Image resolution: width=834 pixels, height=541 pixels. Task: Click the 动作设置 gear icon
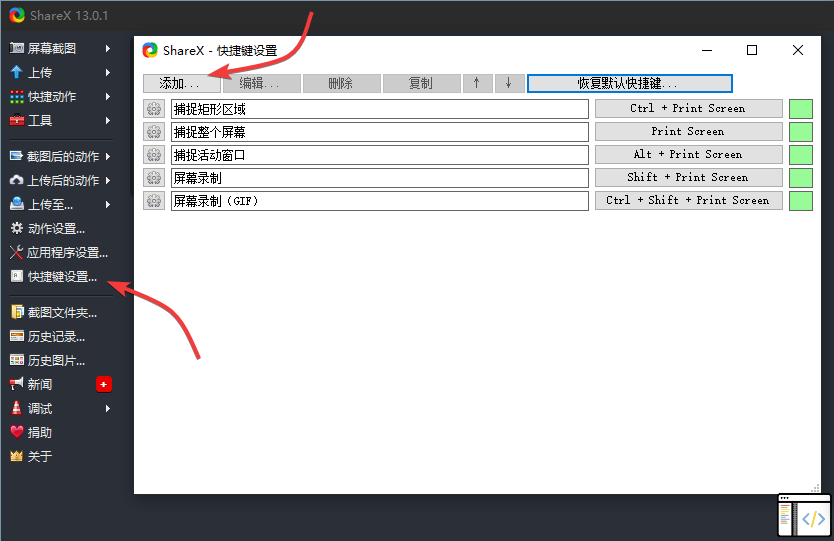[x=17, y=229]
